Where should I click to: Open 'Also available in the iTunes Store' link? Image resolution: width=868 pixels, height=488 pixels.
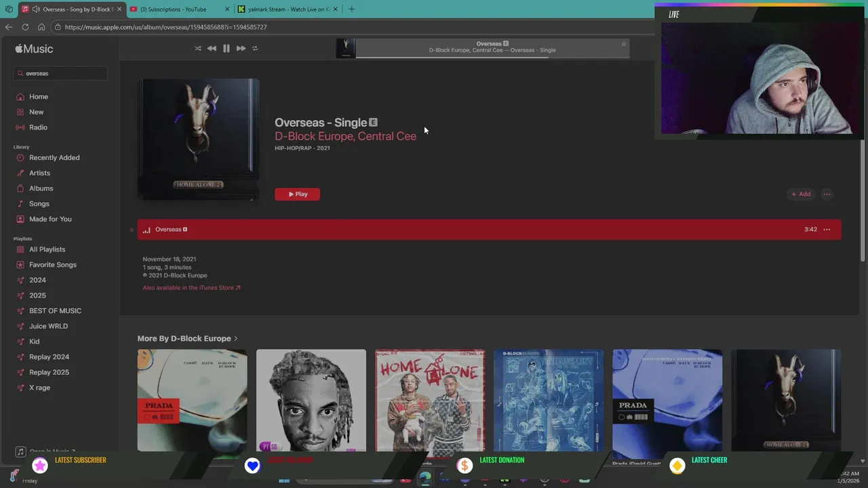(191, 287)
